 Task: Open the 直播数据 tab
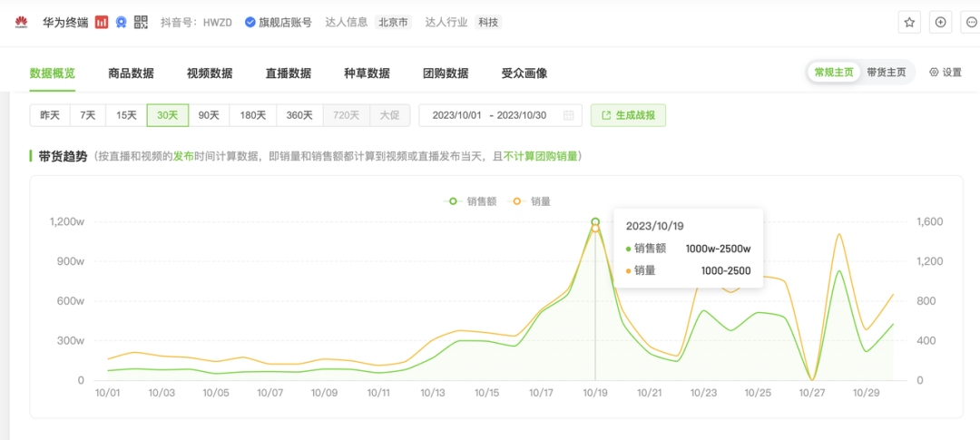[289, 73]
